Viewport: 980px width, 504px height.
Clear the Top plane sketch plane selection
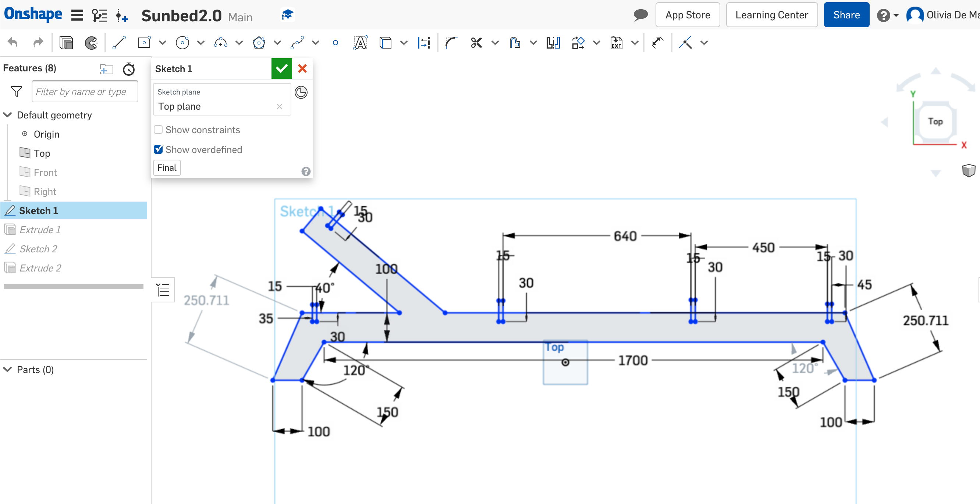(x=280, y=107)
